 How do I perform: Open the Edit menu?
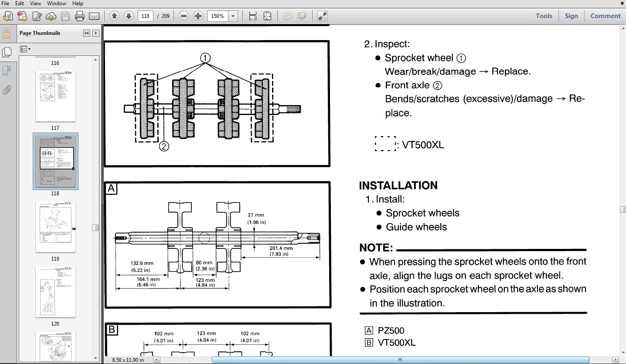(x=20, y=3)
